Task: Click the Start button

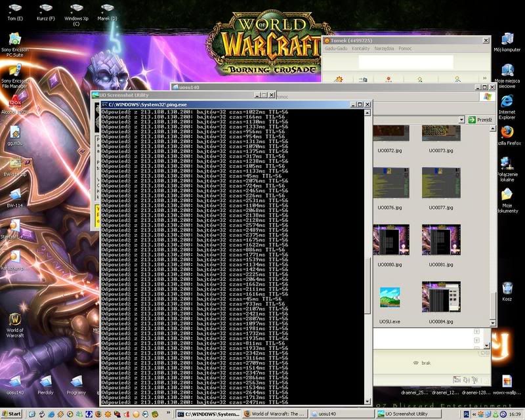Action: [12, 414]
